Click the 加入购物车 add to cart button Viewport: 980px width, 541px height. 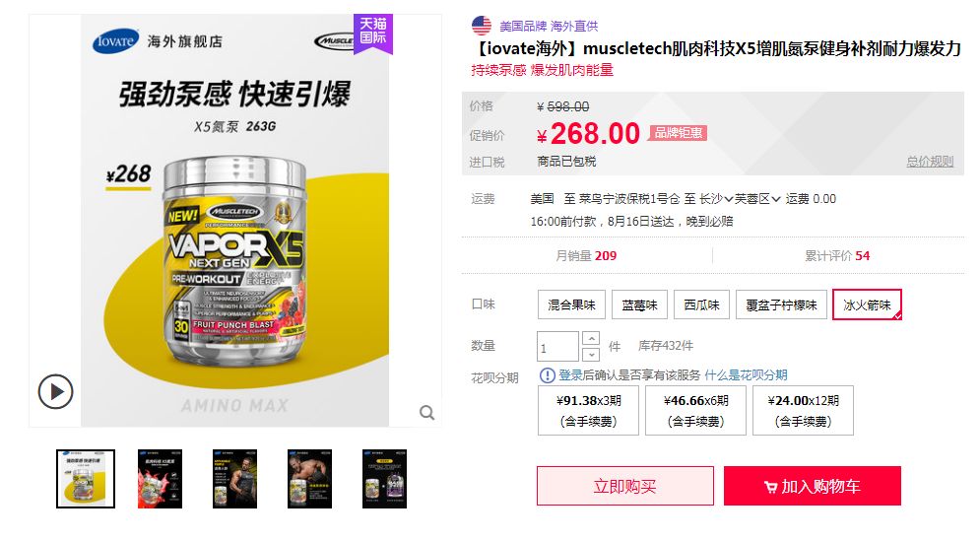pyautogui.click(x=813, y=486)
